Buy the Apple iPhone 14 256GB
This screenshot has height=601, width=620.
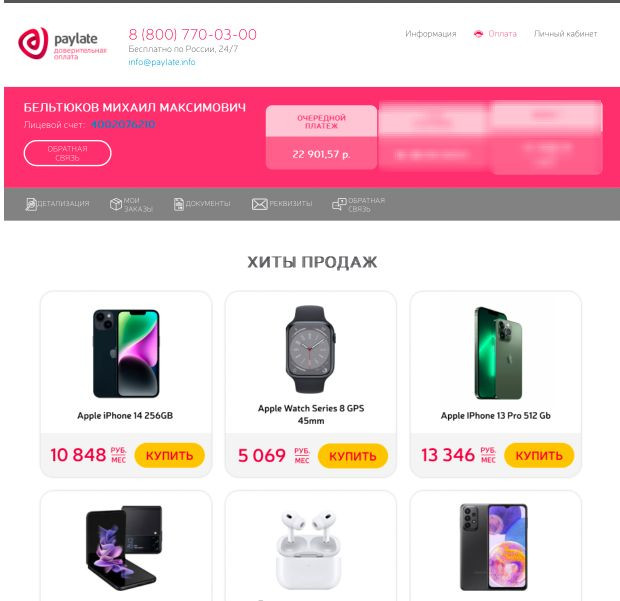tap(170, 455)
